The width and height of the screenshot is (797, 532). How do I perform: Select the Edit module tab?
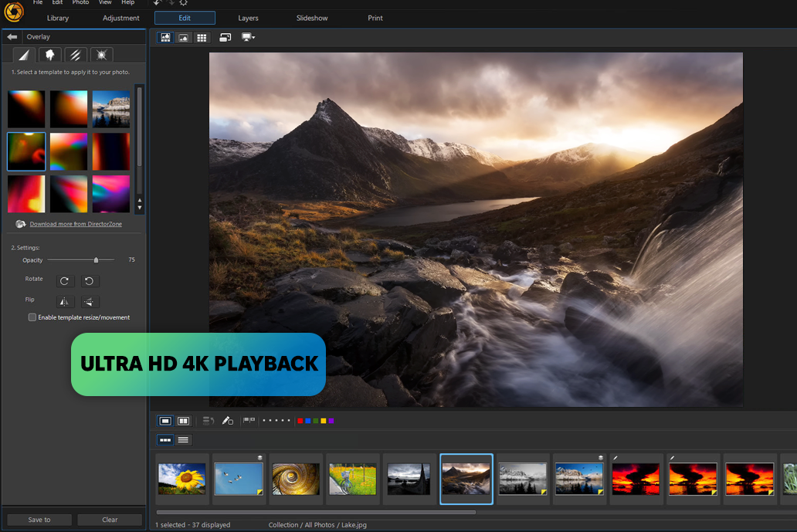(x=185, y=18)
